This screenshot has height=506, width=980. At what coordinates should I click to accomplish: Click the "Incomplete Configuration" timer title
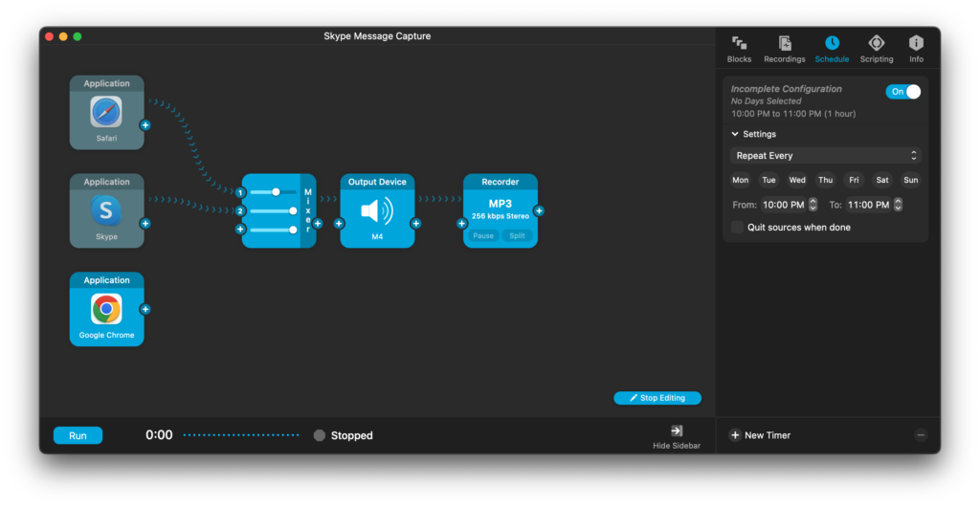(787, 89)
